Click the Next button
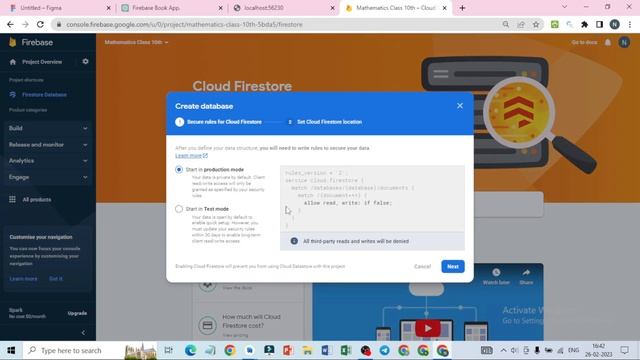This screenshot has height=360, width=640. point(453,267)
